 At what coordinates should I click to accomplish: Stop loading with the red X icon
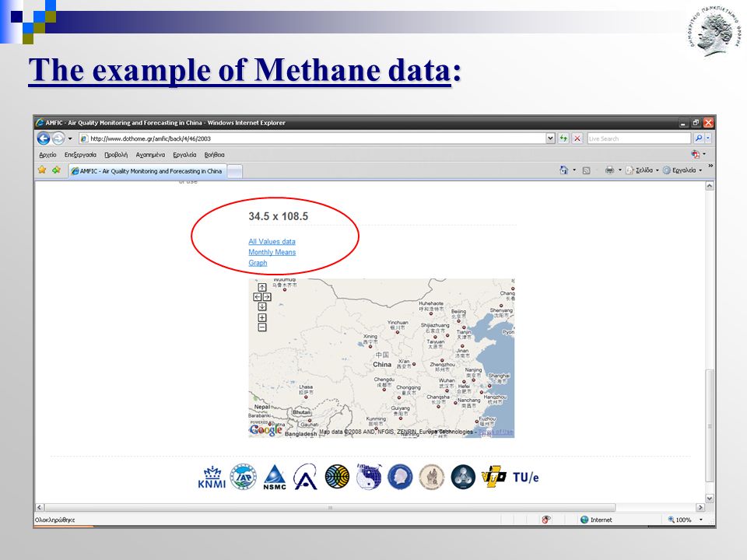pos(577,138)
